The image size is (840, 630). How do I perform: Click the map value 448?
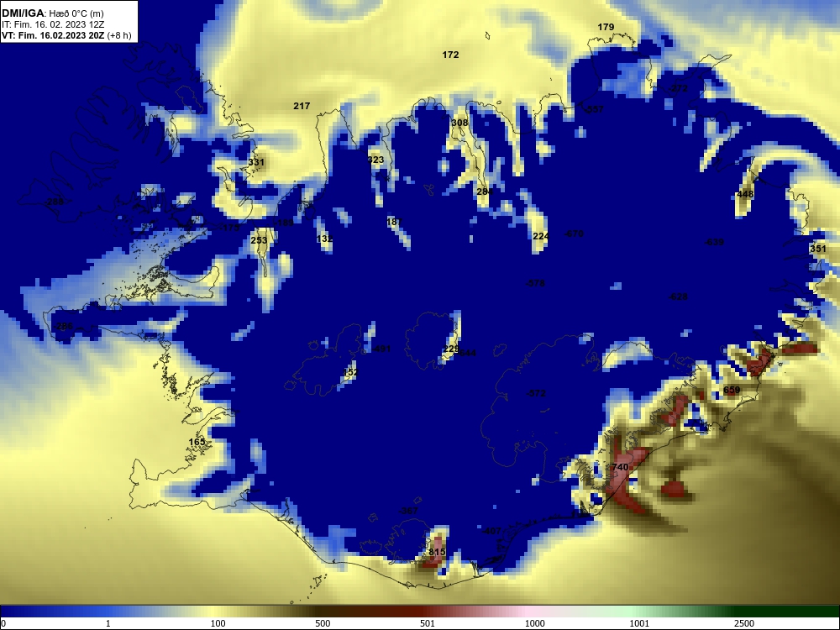(x=745, y=194)
